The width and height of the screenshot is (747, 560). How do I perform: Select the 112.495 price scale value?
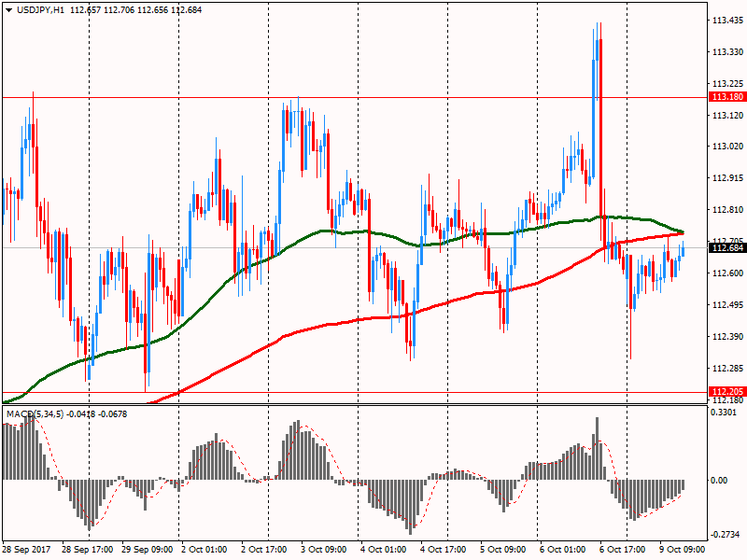tap(728, 305)
